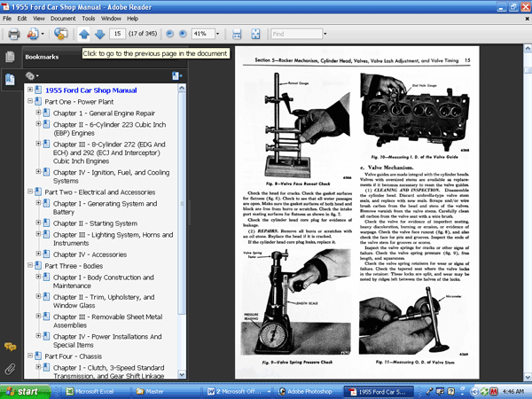
Task: Go to the next page with down arrow
Action: click(x=99, y=34)
